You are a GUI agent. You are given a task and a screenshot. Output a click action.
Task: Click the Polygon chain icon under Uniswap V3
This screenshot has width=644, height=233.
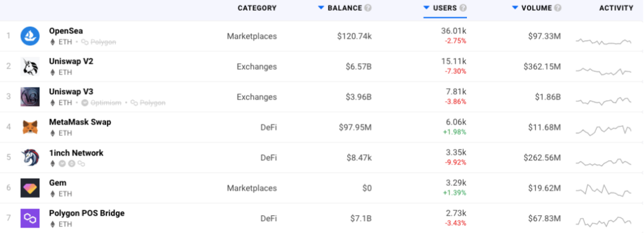pos(134,102)
